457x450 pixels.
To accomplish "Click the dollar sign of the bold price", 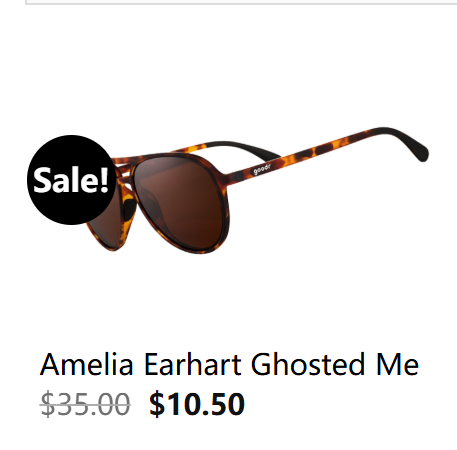I will (157, 404).
